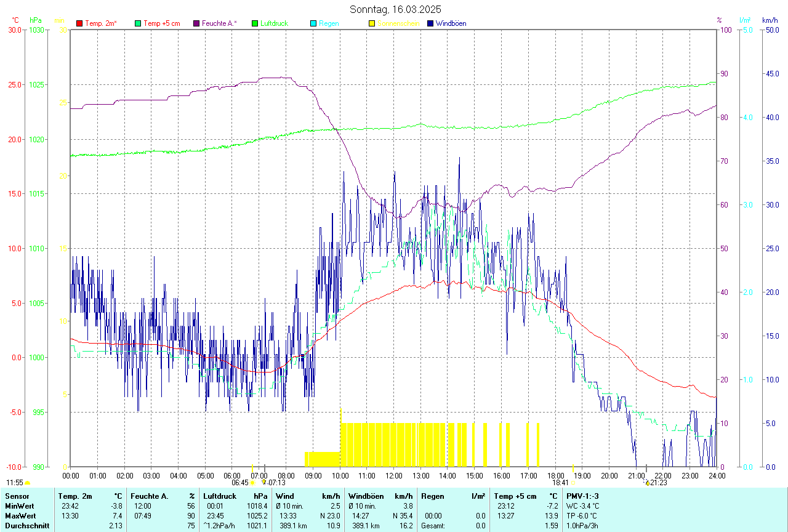This screenshot has height=532, width=788.
Task: Click the humidity maximum time 07:49
Action: (143, 516)
